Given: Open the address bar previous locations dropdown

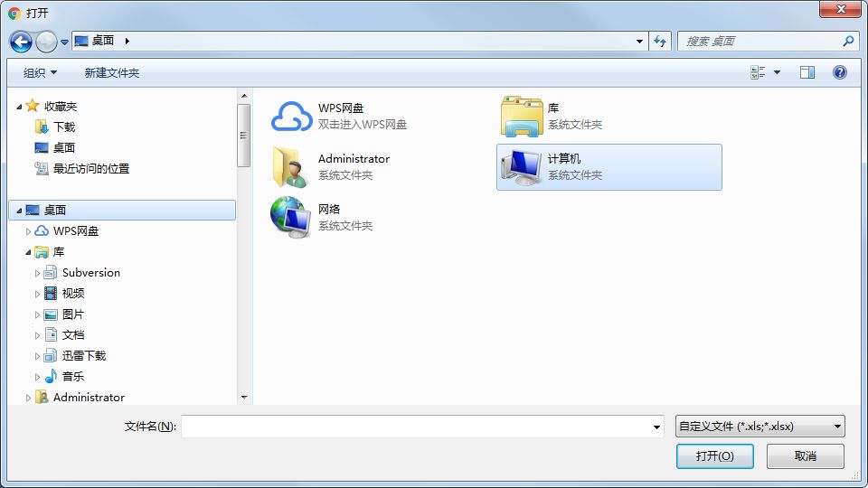Looking at the screenshot, I should click(639, 41).
